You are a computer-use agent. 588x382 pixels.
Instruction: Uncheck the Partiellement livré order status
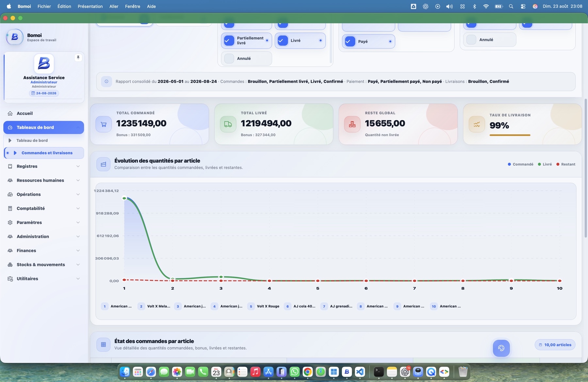coord(229,41)
